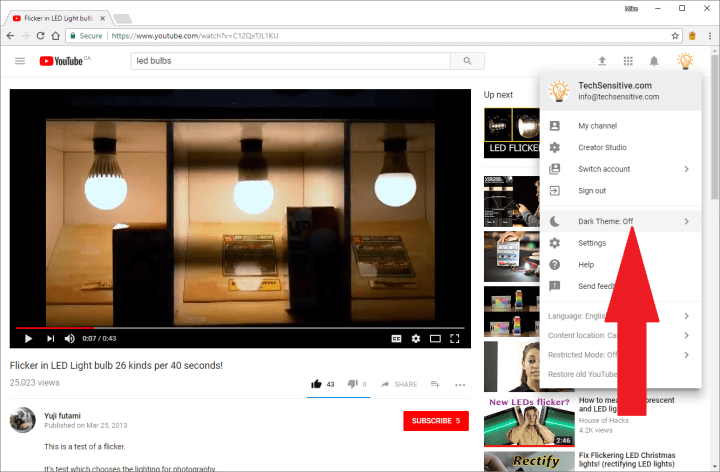This screenshot has width=720, height=472.
Task: Open video player settings gear
Action: click(416, 338)
